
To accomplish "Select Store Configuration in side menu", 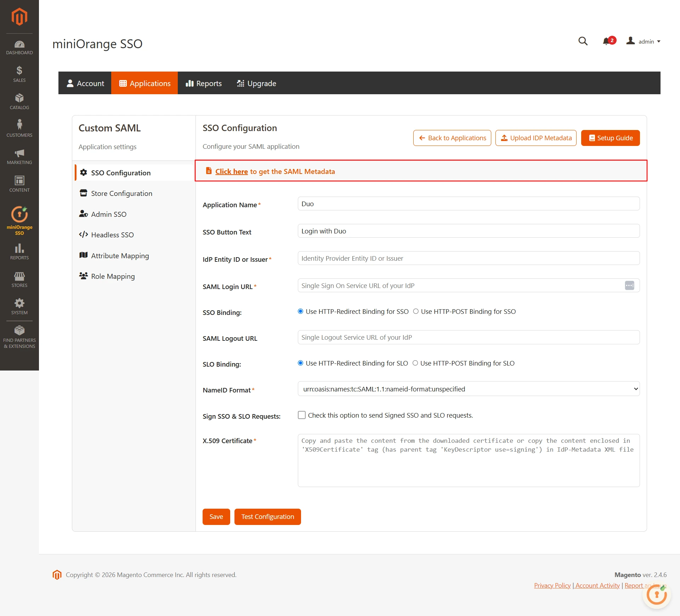I will (x=134, y=193).
